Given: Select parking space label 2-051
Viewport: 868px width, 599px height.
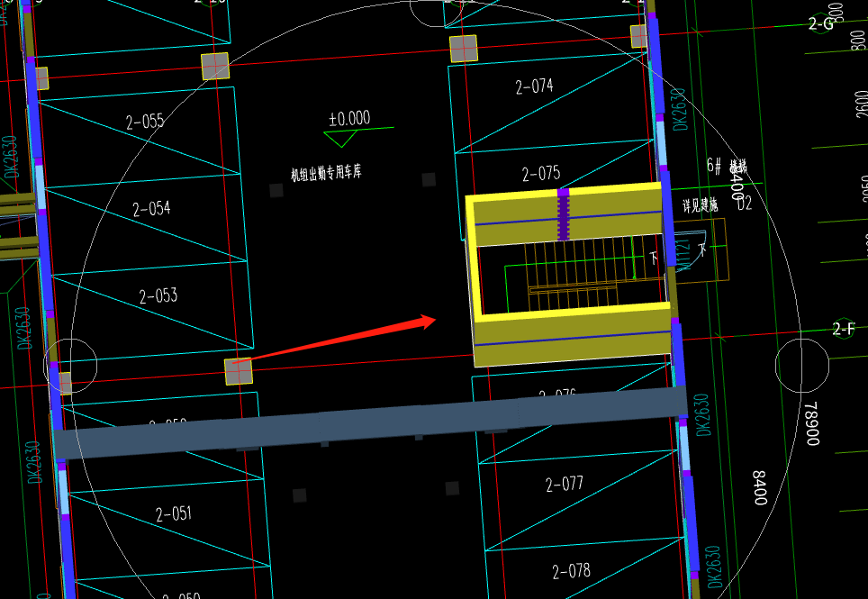Looking at the screenshot, I should pyautogui.click(x=173, y=513).
